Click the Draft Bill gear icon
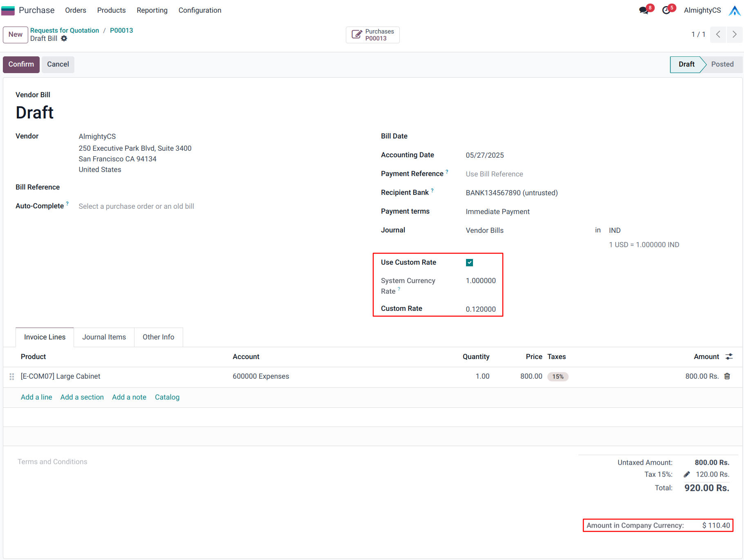 [64, 38]
